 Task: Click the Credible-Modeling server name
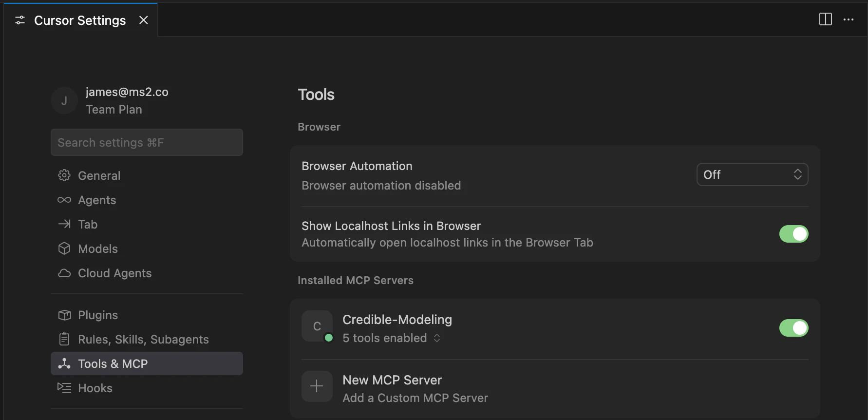pos(397,320)
